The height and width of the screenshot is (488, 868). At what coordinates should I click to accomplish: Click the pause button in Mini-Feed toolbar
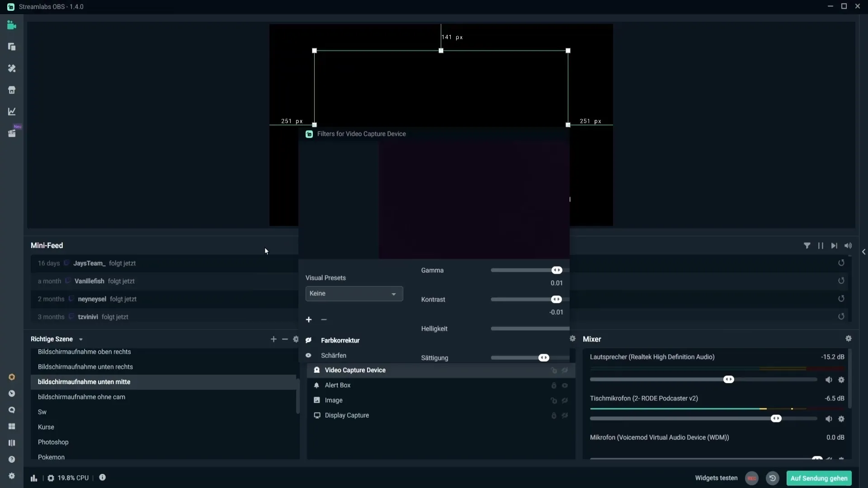point(821,245)
